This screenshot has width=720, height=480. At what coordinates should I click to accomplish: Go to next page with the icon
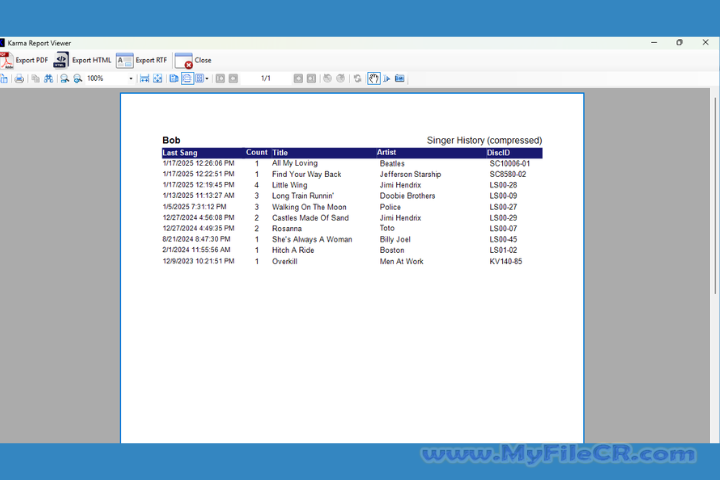[298, 79]
